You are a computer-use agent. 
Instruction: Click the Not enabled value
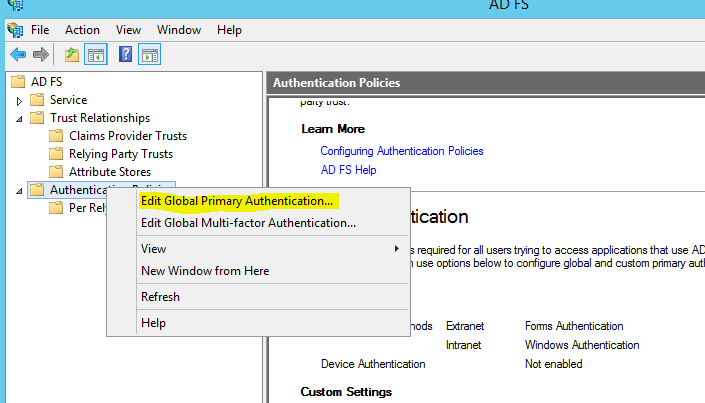pos(553,364)
